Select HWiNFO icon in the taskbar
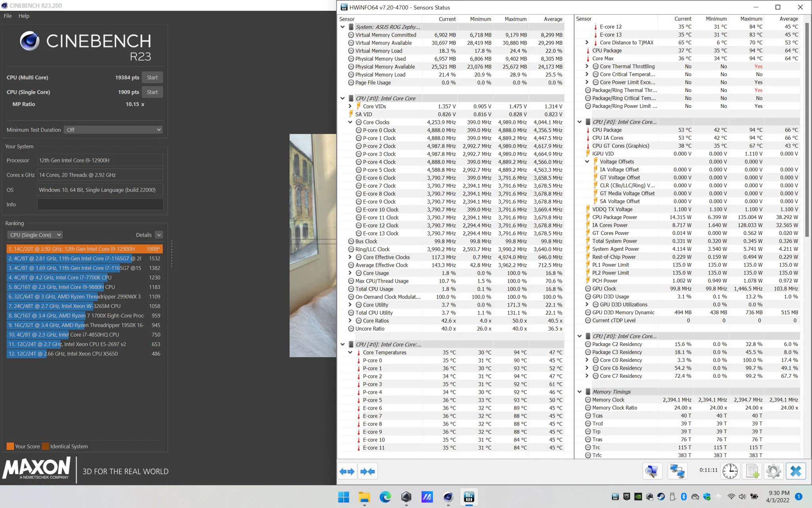812x508 pixels. tap(469, 497)
